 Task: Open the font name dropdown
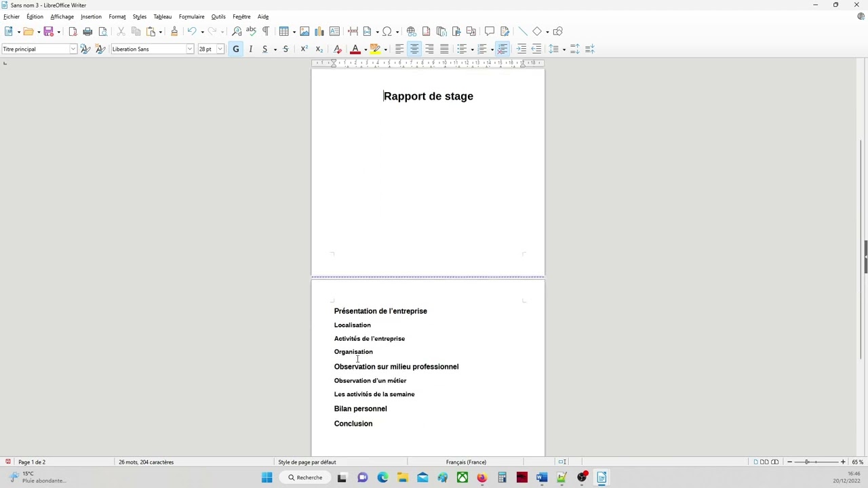(x=190, y=49)
